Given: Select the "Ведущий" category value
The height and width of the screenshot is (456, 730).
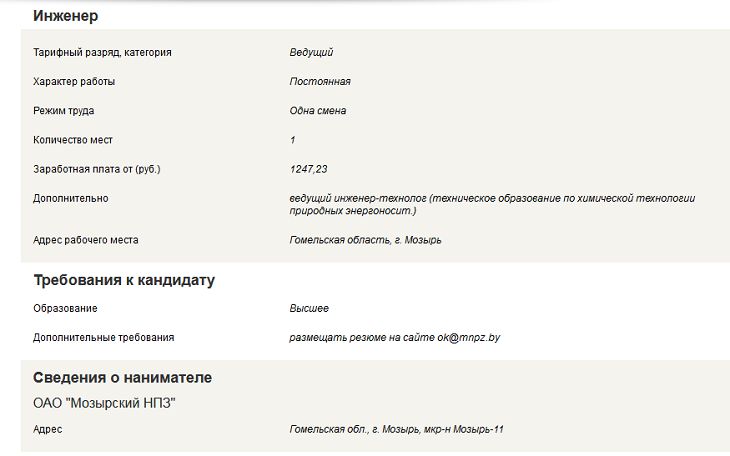Looking at the screenshot, I should click(x=311, y=52).
